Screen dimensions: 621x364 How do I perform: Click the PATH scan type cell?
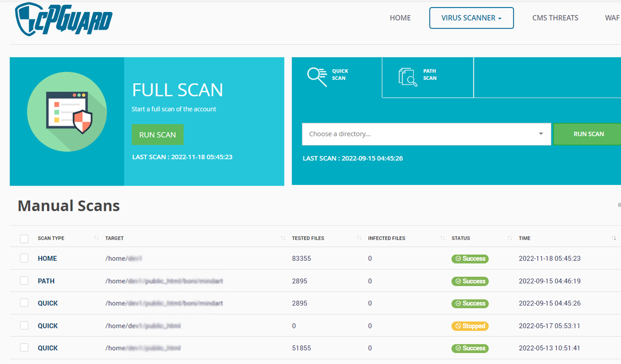pyautogui.click(x=47, y=281)
